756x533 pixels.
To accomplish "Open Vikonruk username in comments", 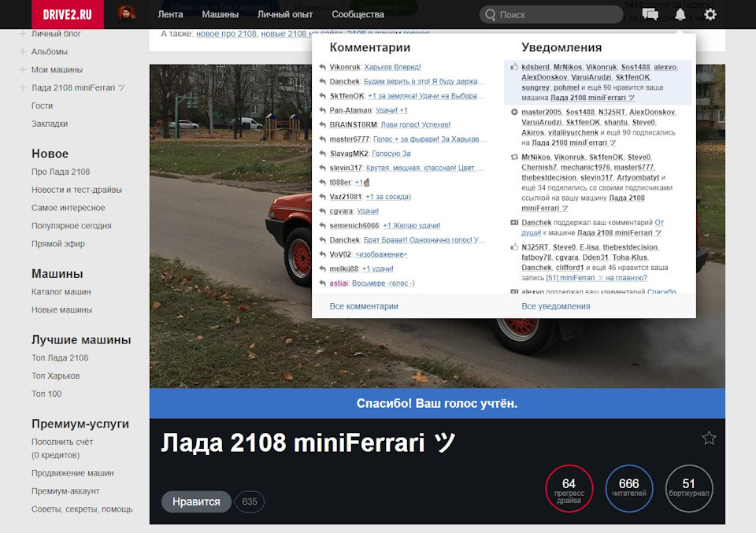I will [x=345, y=67].
